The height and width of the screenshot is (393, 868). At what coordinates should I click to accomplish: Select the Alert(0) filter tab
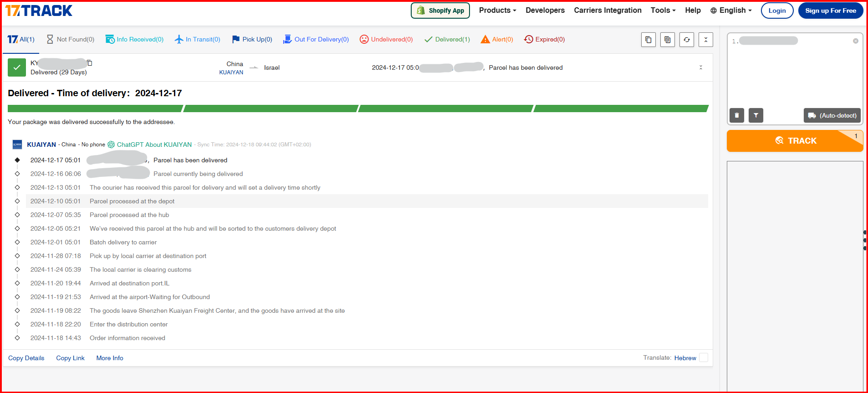click(497, 40)
